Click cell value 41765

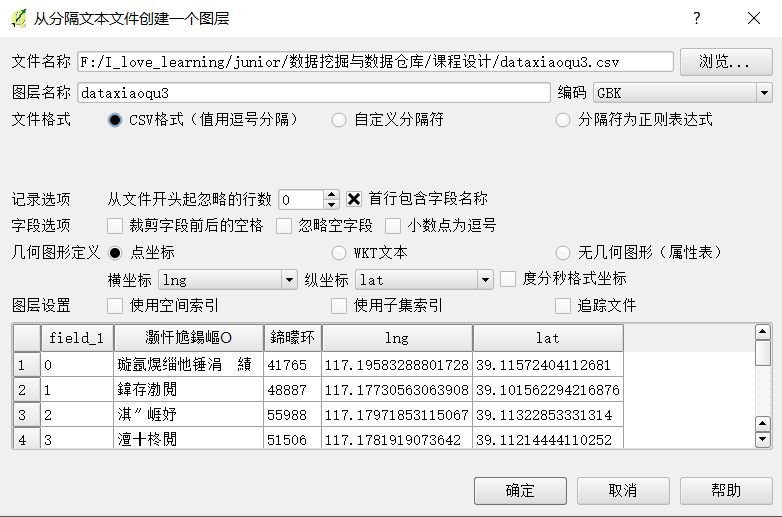coord(293,365)
